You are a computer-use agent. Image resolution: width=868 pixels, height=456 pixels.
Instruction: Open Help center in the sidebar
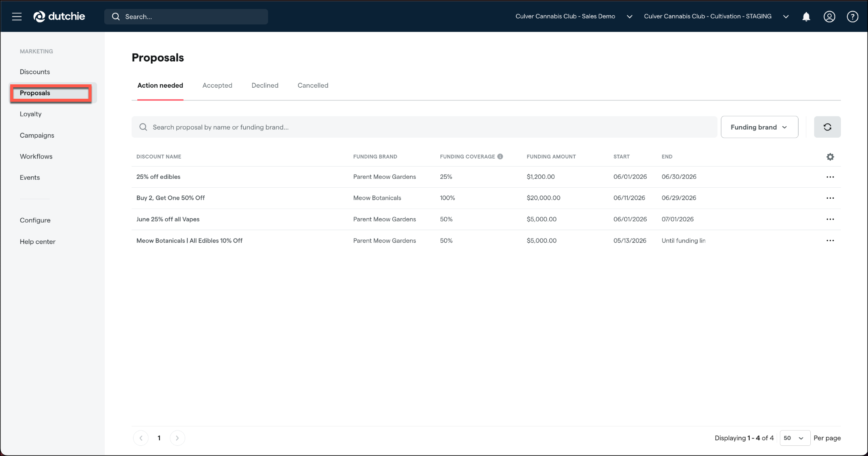tap(38, 242)
